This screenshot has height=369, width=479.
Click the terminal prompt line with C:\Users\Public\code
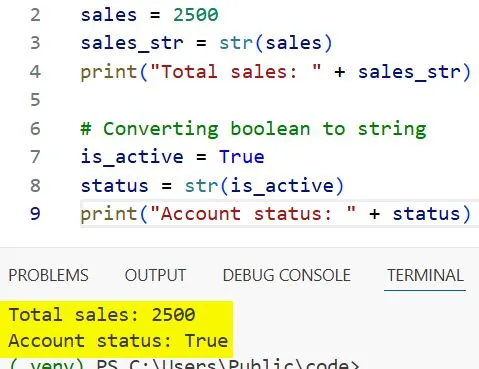[184, 364]
